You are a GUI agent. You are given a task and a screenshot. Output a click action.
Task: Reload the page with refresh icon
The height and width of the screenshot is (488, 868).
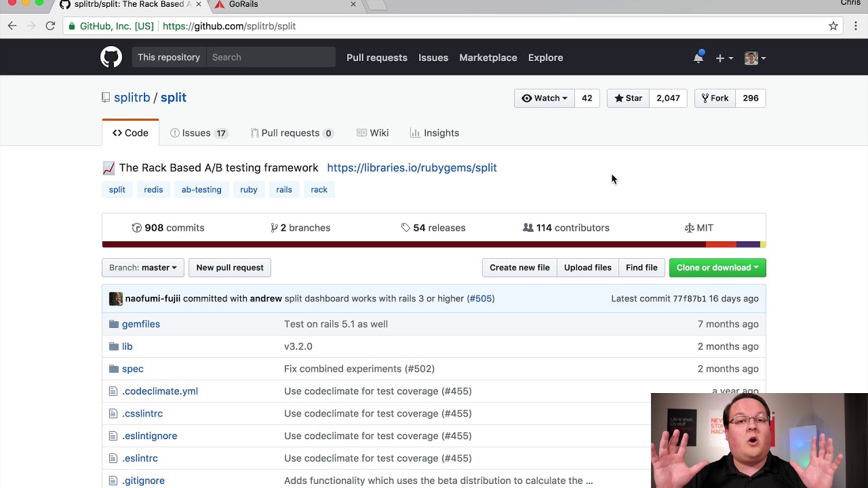tap(50, 26)
